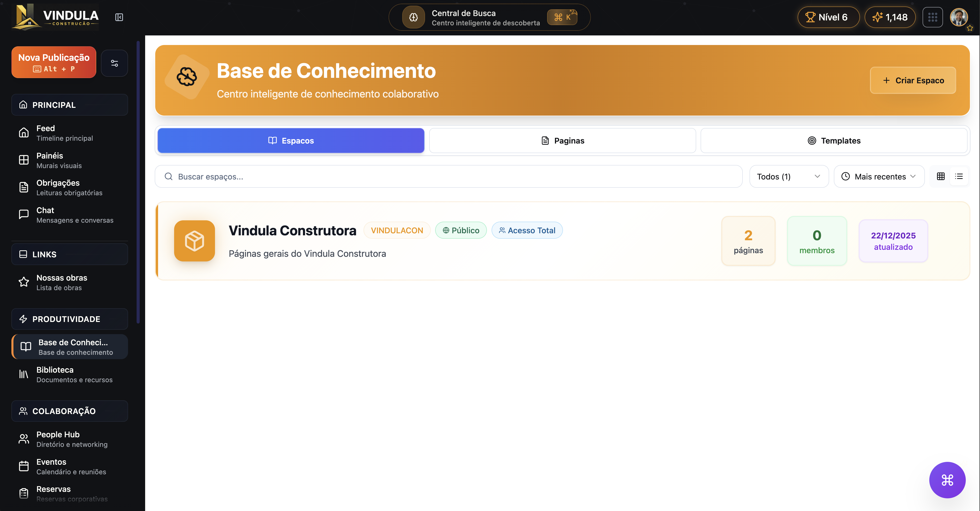Image resolution: width=980 pixels, height=511 pixels.
Task: Collapse the sidebar panel icon
Action: 119,17
